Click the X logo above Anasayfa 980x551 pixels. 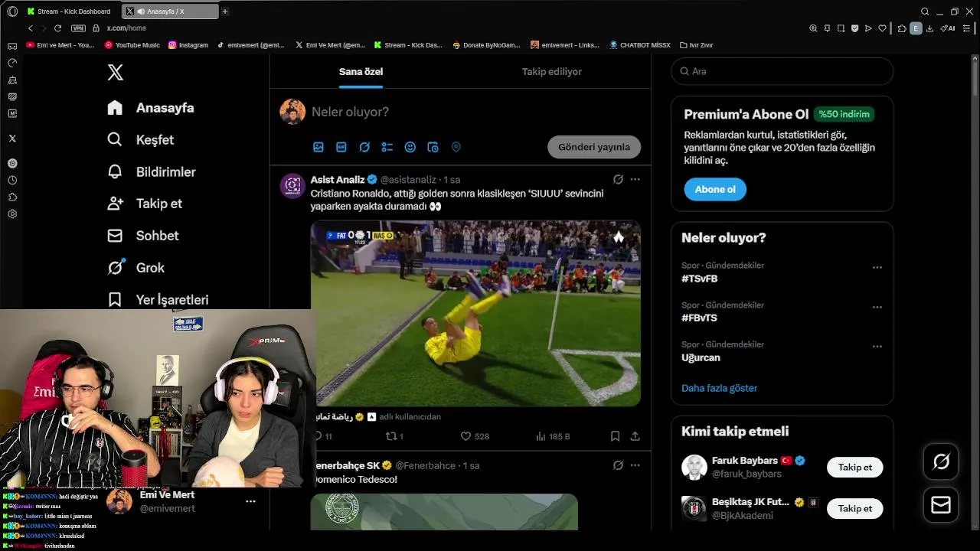115,73
